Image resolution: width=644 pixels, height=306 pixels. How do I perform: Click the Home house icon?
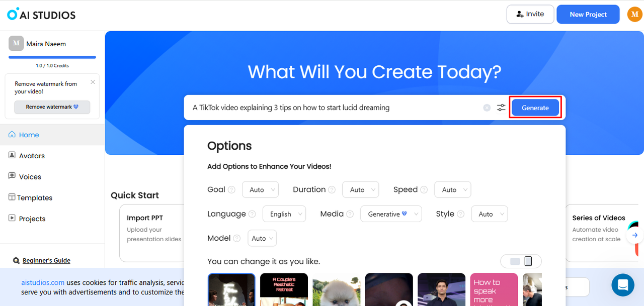(x=12, y=135)
